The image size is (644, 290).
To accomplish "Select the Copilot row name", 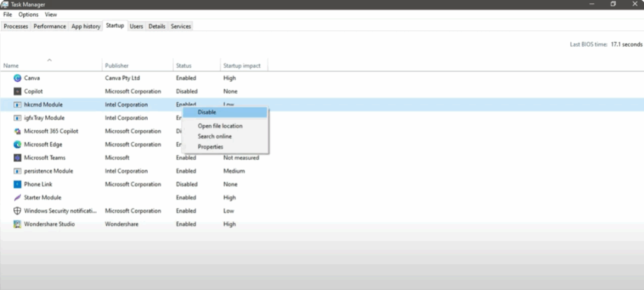I will point(33,91).
